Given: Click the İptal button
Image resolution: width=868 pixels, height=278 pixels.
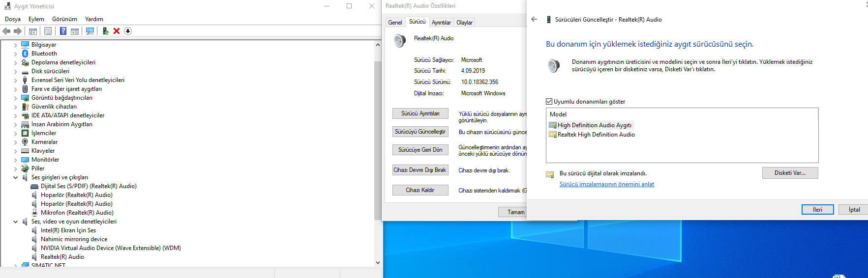Looking at the screenshot, I should coord(854,210).
